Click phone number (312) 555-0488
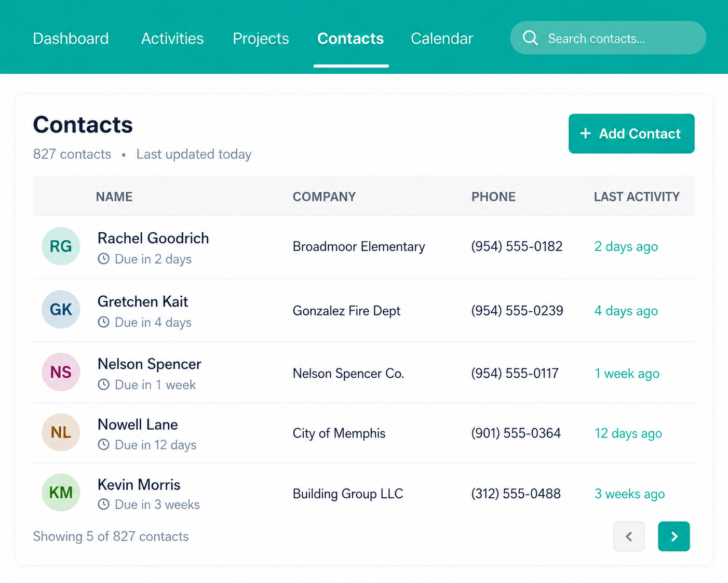Viewport: 728px width, 583px height. (x=516, y=494)
